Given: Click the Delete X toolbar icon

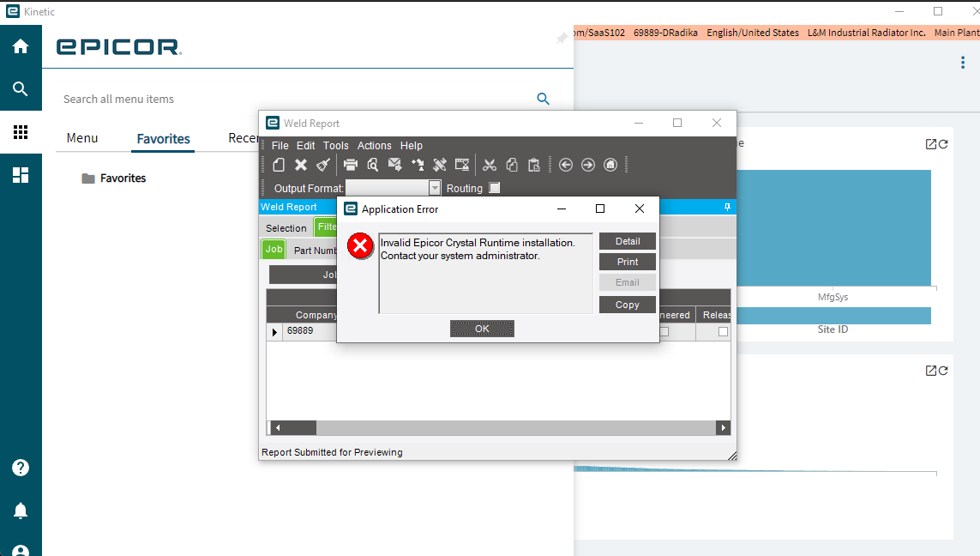Looking at the screenshot, I should (301, 165).
